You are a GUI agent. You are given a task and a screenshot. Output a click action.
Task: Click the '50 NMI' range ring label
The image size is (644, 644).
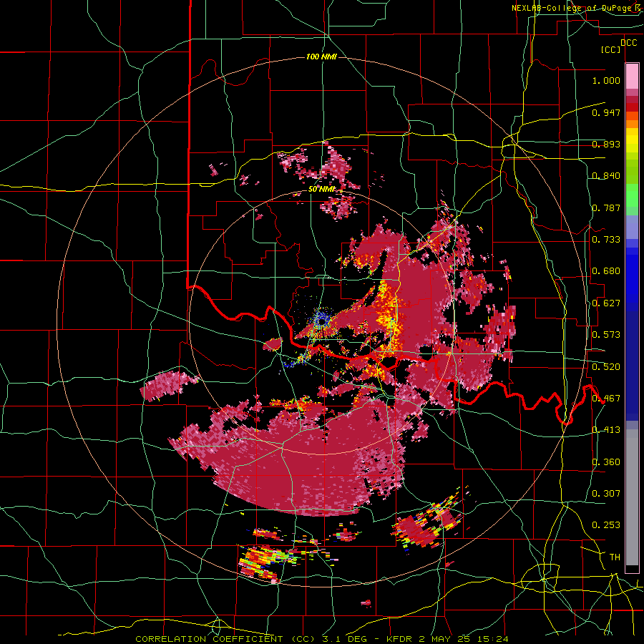coord(321,189)
